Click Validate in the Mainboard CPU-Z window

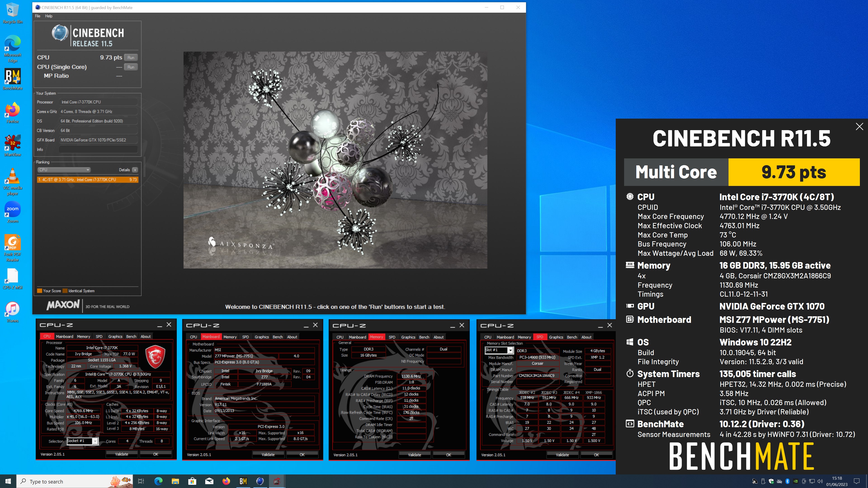click(268, 455)
